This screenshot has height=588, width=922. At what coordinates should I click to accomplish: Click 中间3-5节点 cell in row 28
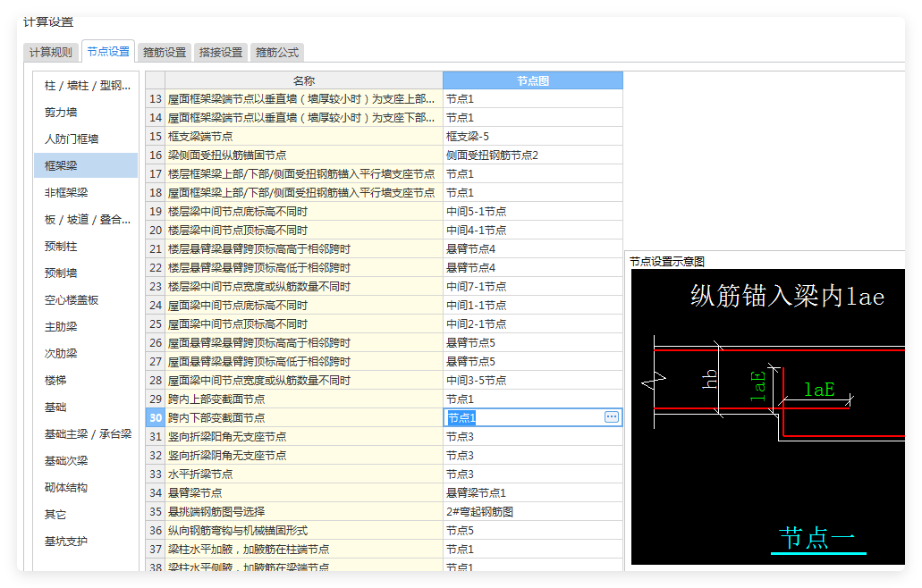coord(533,380)
